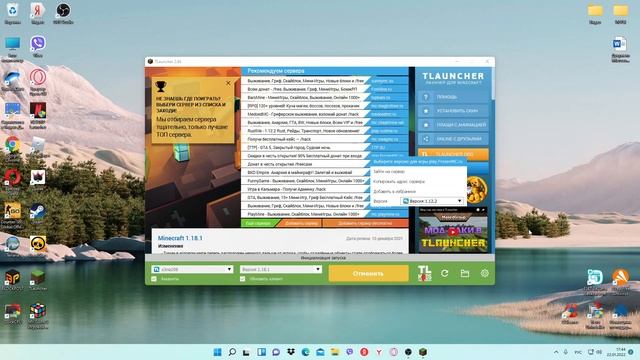Click the РУС language indicator in tray
The height and width of the screenshot is (360, 640).
(x=578, y=352)
